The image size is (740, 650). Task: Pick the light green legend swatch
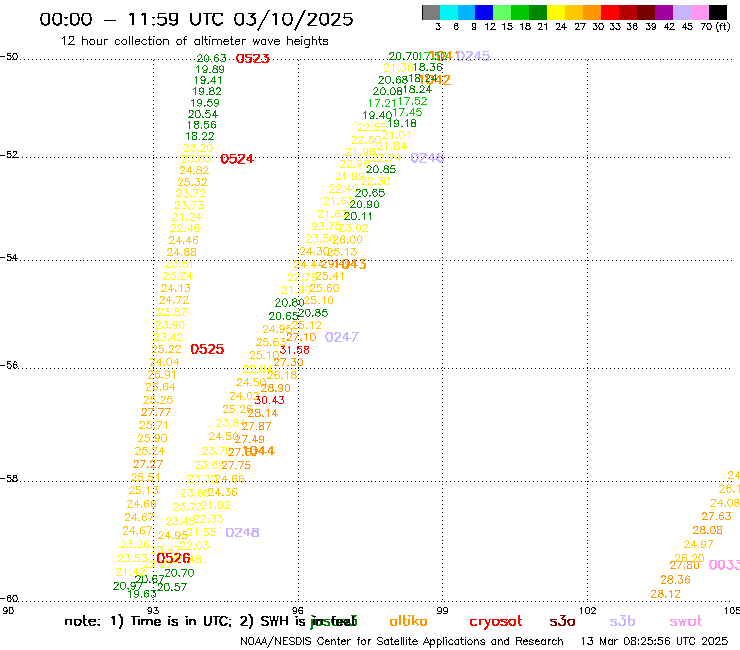tap(502, 13)
